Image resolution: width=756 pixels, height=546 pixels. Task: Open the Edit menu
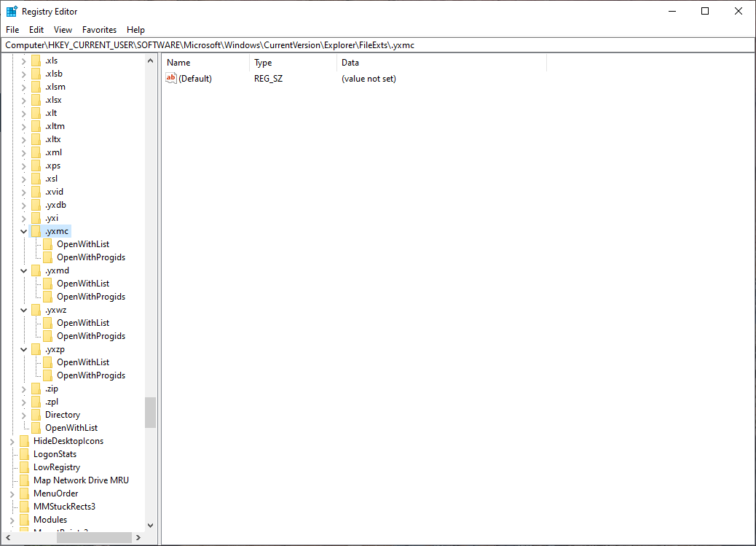(36, 29)
